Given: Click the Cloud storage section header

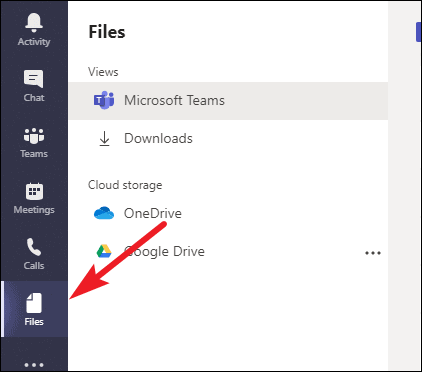Looking at the screenshot, I should 125,185.
